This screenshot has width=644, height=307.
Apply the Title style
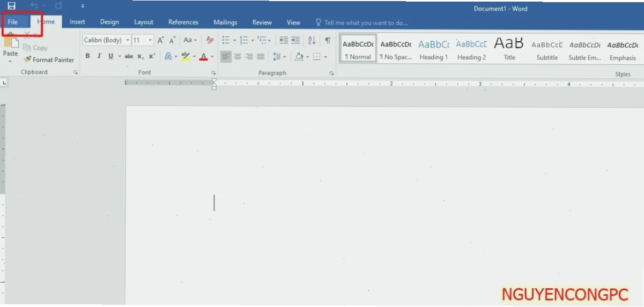509,49
